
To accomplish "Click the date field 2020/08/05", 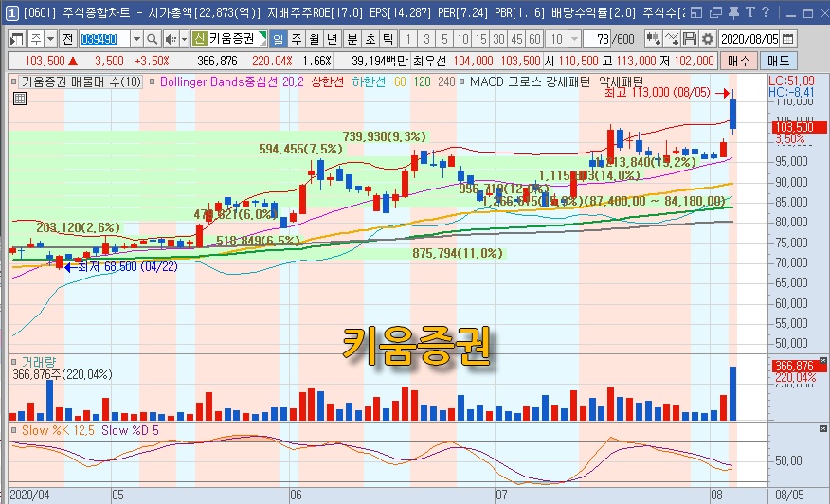I will pyautogui.click(x=750, y=39).
